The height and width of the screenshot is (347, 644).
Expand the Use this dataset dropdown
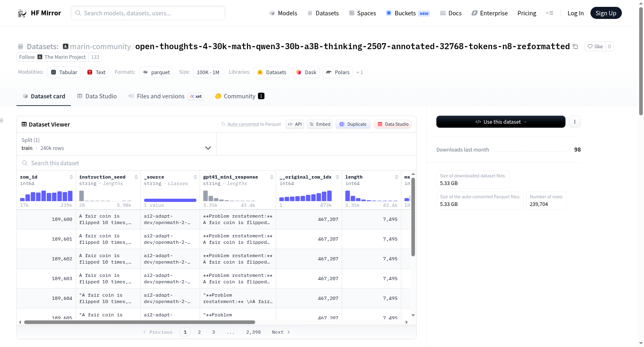[501, 122]
